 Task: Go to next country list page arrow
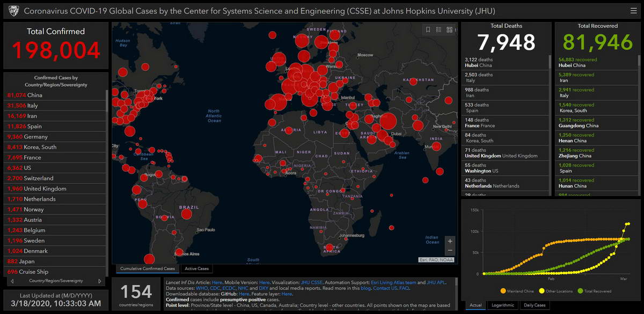pyautogui.click(x=100, y=281)
